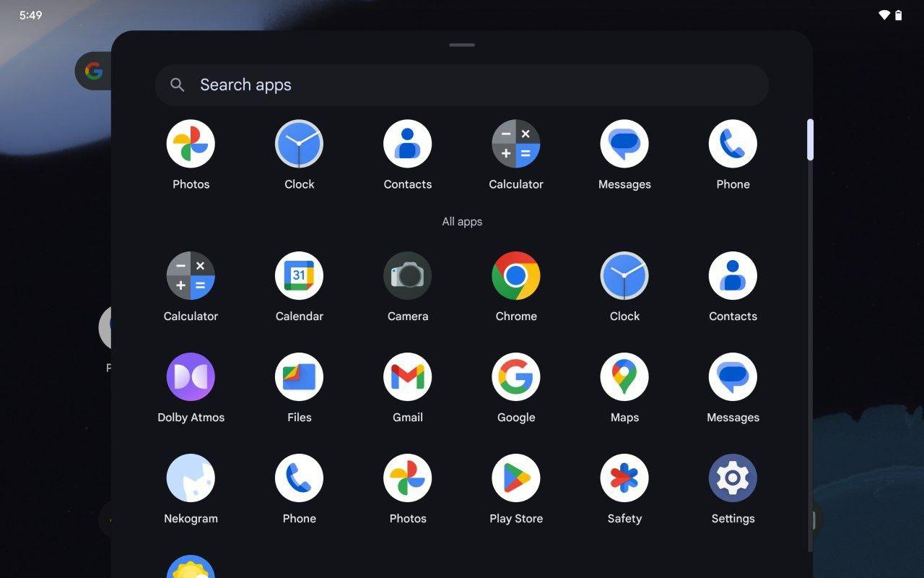
Task: Click the app drawer scrollbar thumb
Action: 810,139
